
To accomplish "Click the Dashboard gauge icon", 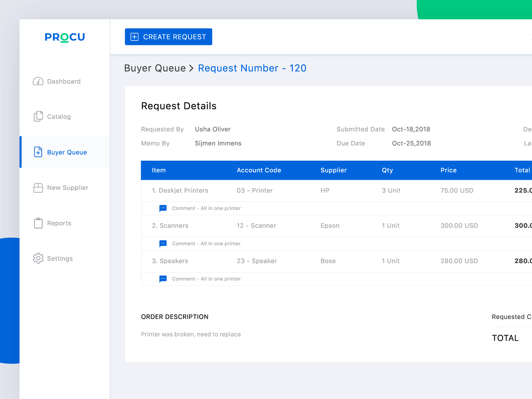I will [x=38, y=81].
